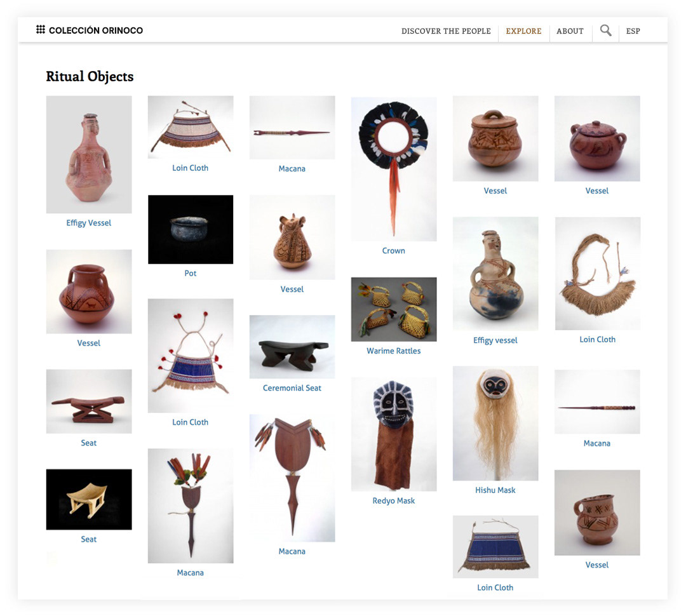Select the Explore menu item

tap(523, 31)
